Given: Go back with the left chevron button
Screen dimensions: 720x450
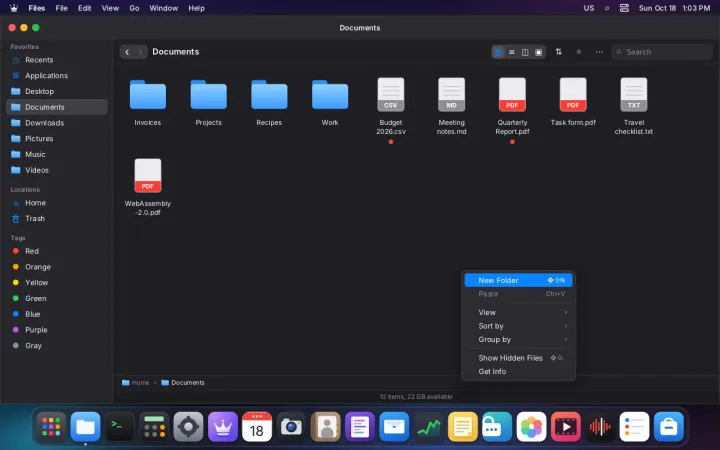Looking at the screenshot, I should (127, 52).
